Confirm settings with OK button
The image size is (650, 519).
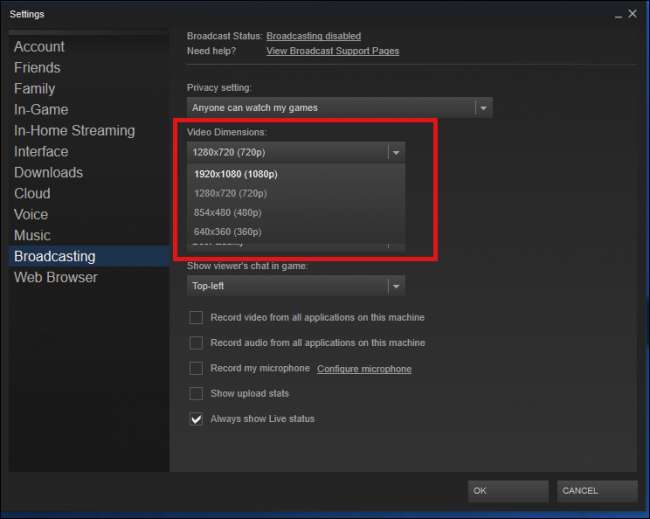508,491
